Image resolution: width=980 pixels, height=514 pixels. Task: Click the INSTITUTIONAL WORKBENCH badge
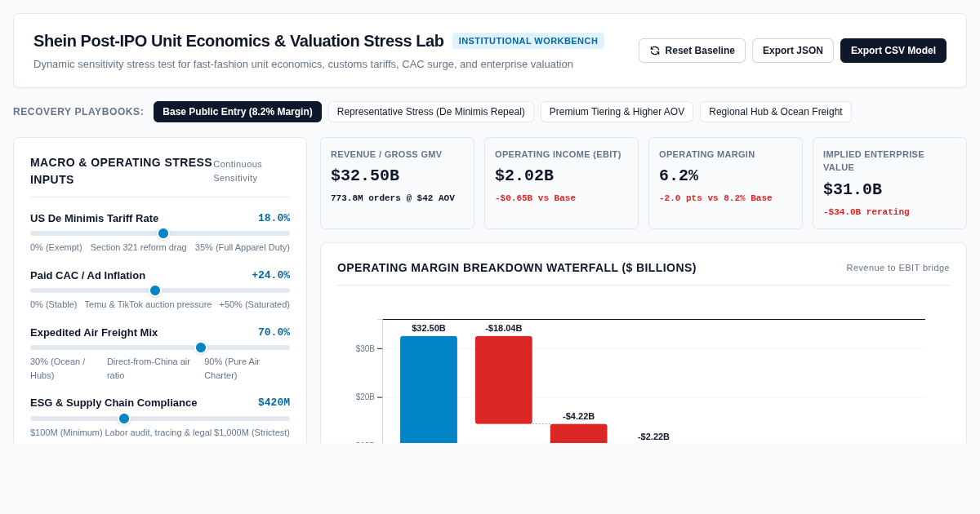click(x=528, y=41)
